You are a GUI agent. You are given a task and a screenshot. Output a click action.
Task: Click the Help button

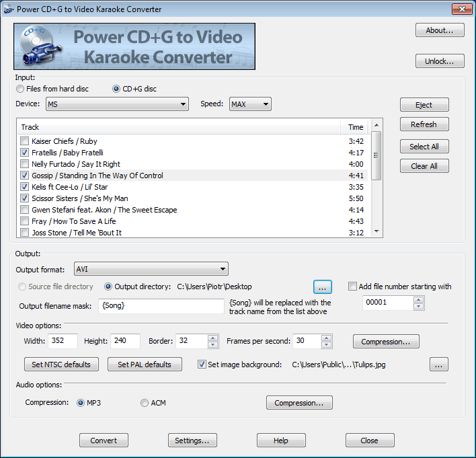point(281,440)
